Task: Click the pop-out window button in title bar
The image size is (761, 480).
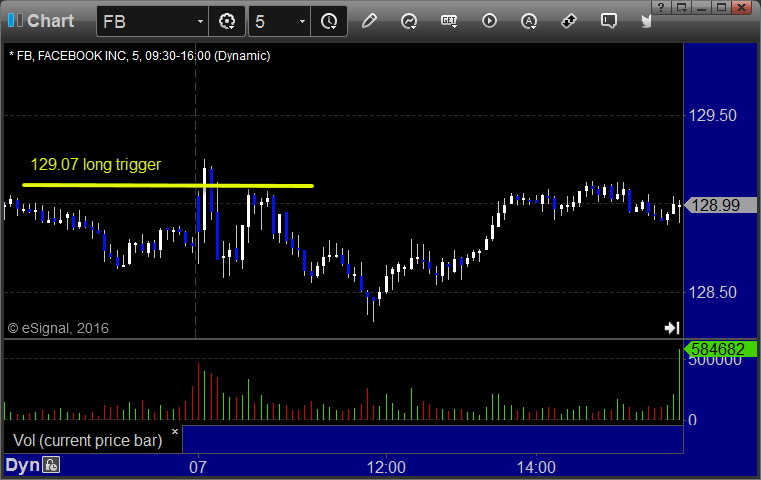Action: [x=682, y=7]
